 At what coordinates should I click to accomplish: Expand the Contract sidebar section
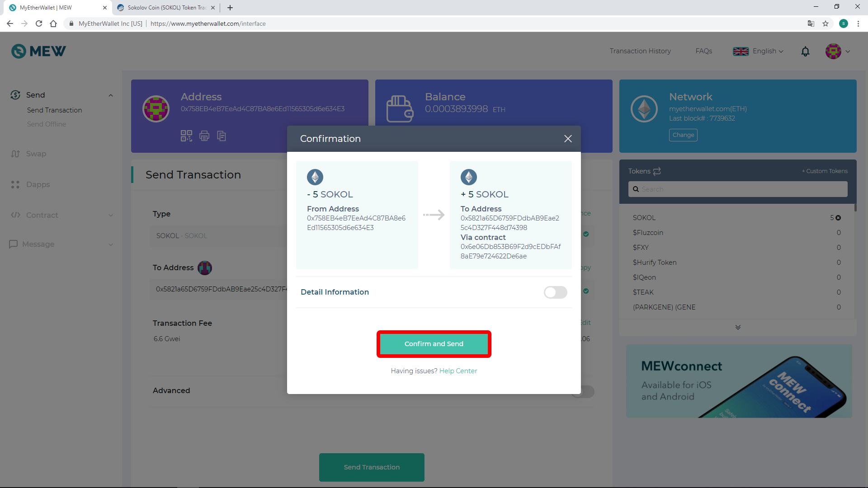click(x=62, y=215)
